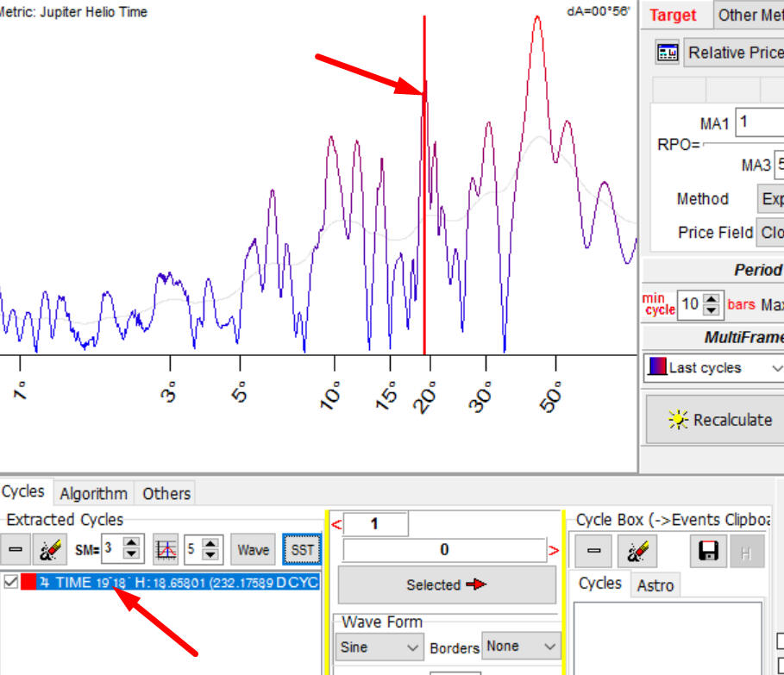Click the red right arrow beside value 0
Screen dimensions: 784x675
pyautogui.click(x=554, y=550)
